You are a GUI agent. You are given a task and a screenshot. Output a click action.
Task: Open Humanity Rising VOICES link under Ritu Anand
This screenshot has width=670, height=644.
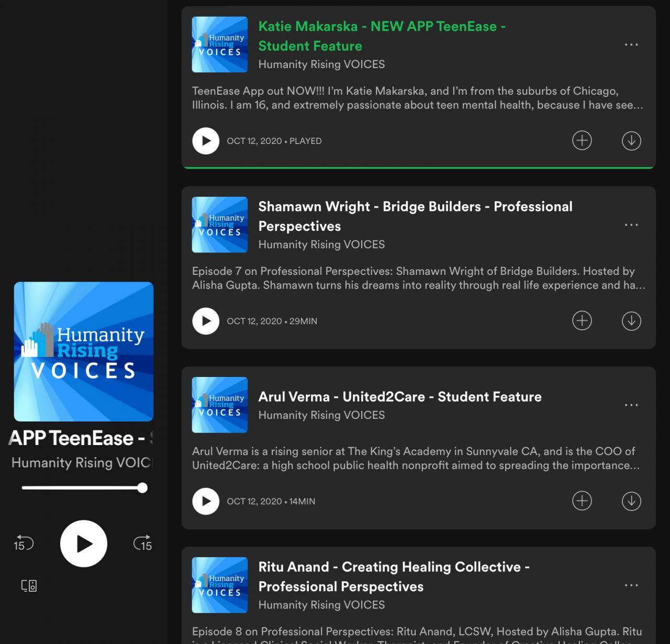pyautogui.click(x=321, y=605)
